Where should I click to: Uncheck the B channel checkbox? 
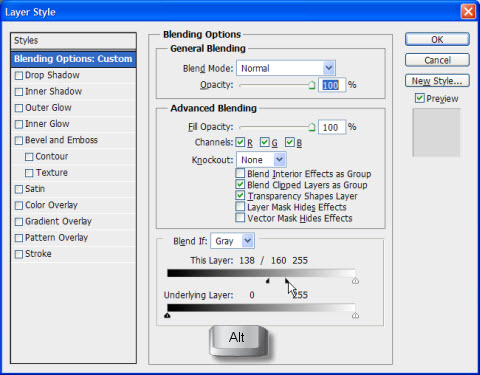pos(289,142)
